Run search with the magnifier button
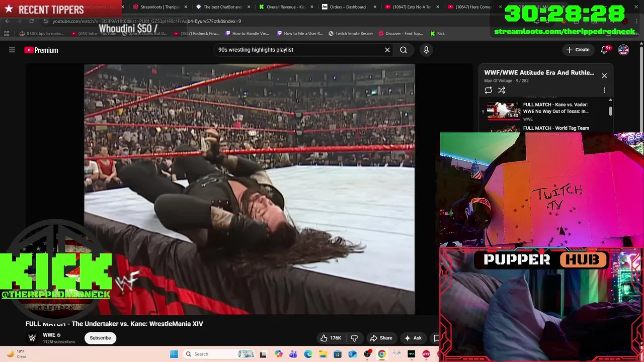 [404, 50]
